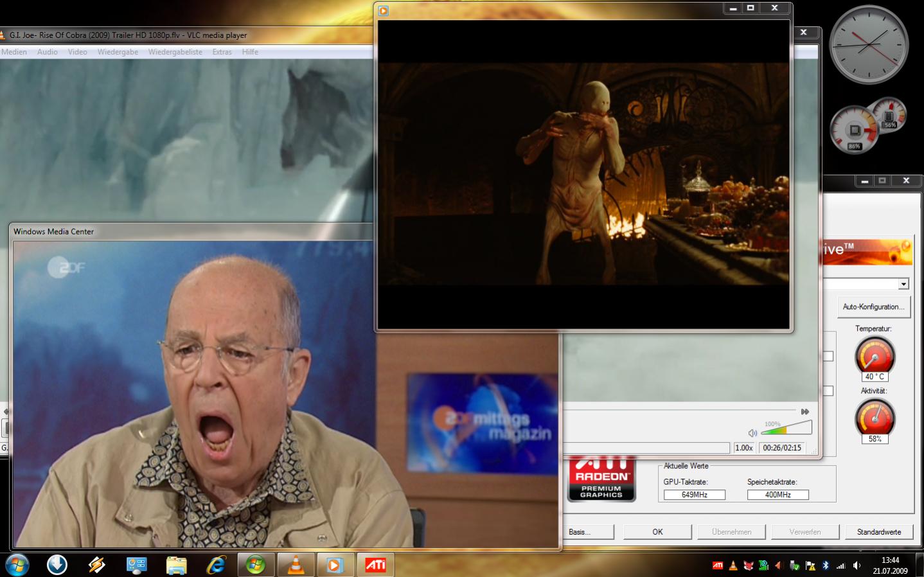Screen dimensions: 924x577
Task: Open the VLC media player taskbar icon
Action: 296,565
